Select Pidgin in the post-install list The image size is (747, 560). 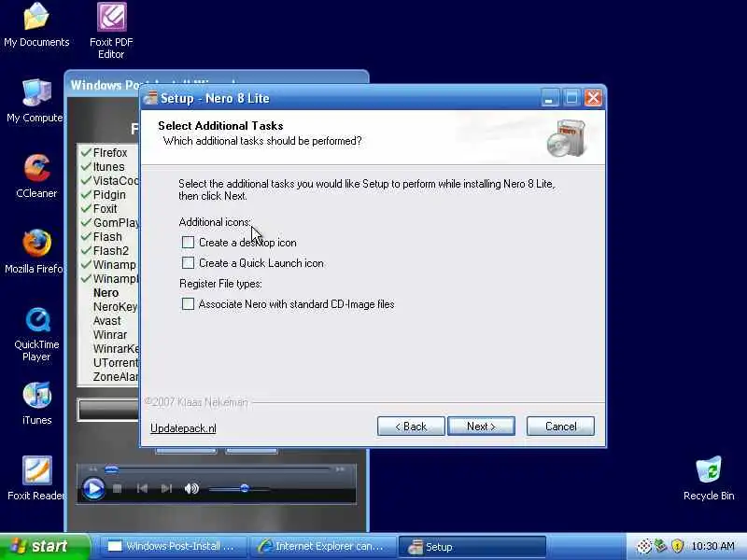point(109,195)
